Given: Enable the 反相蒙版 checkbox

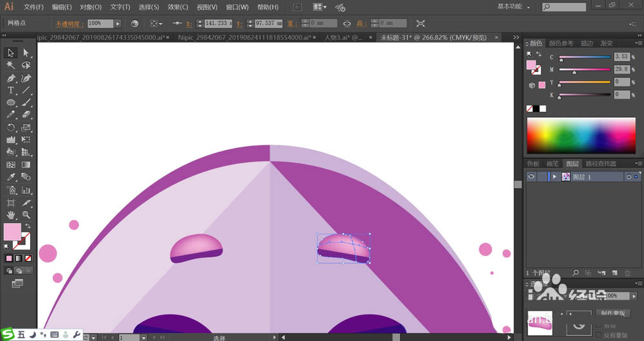Looking at the screenshot, I should coord(598,335).
